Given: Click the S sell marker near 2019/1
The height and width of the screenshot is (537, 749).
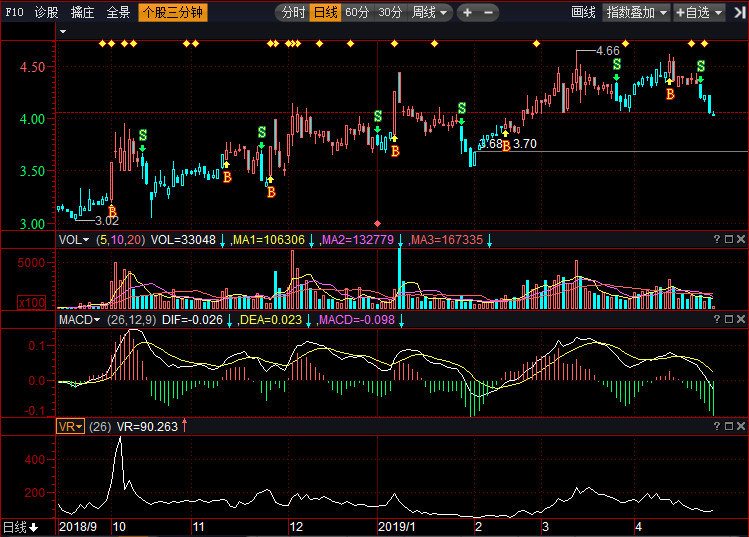Looking at the screenshot, I should pos(378,116).
